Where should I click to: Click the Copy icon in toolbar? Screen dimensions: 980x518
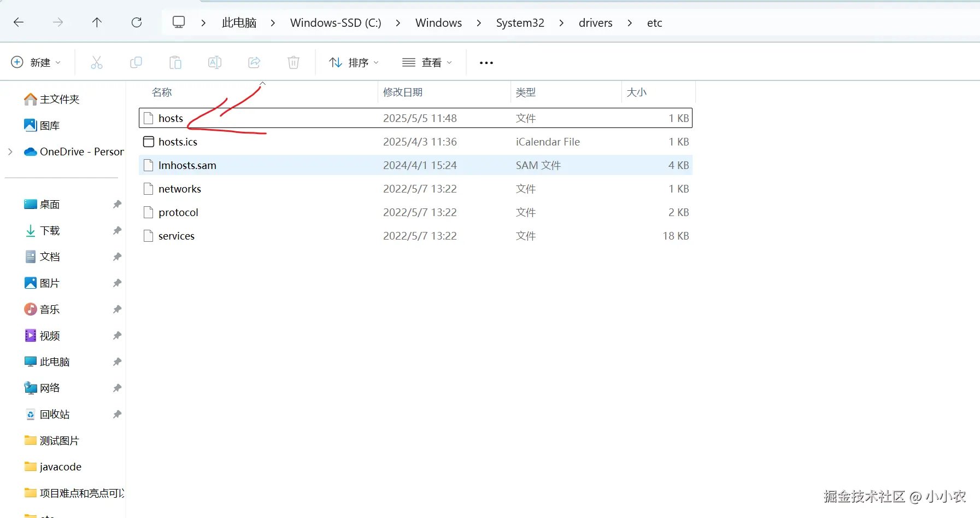coord(136,62)
